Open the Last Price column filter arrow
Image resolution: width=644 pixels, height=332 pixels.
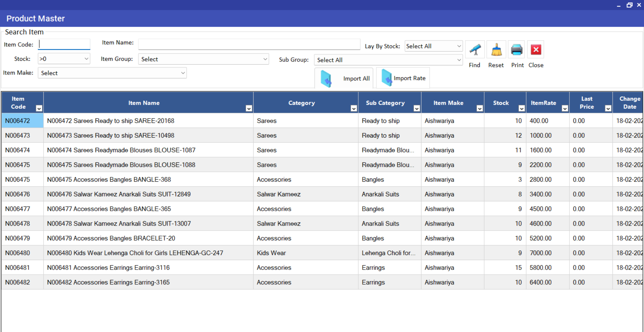608,108
